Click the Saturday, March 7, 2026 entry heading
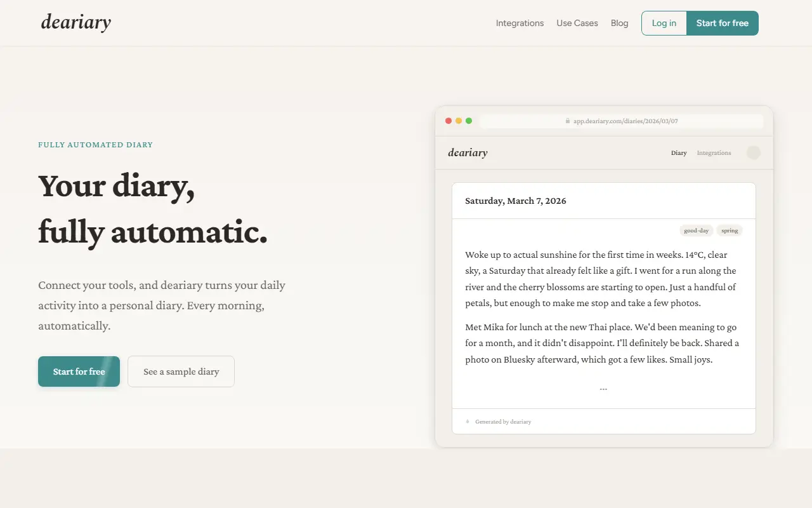 (x=516, y=201)
